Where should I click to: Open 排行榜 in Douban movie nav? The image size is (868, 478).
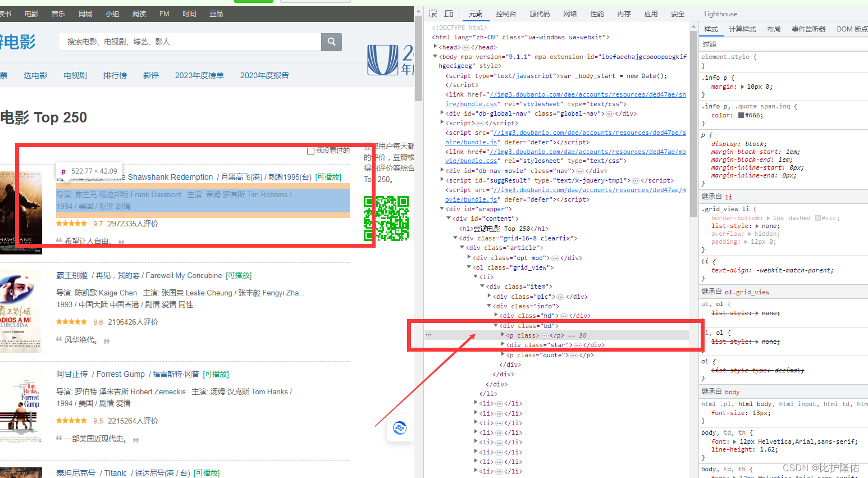tap(115, 75)
